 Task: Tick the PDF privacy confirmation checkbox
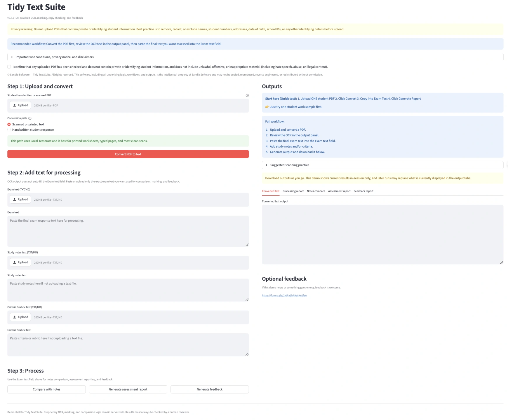9,67
